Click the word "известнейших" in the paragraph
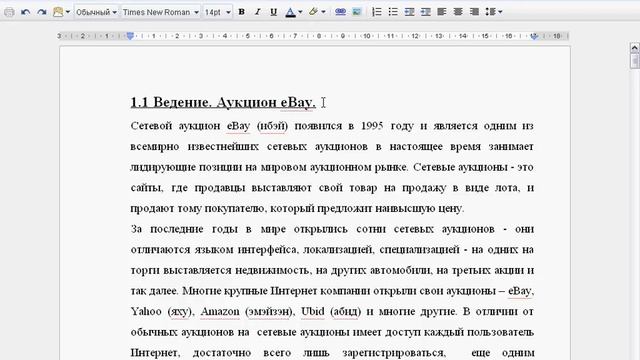 point(223,147)
